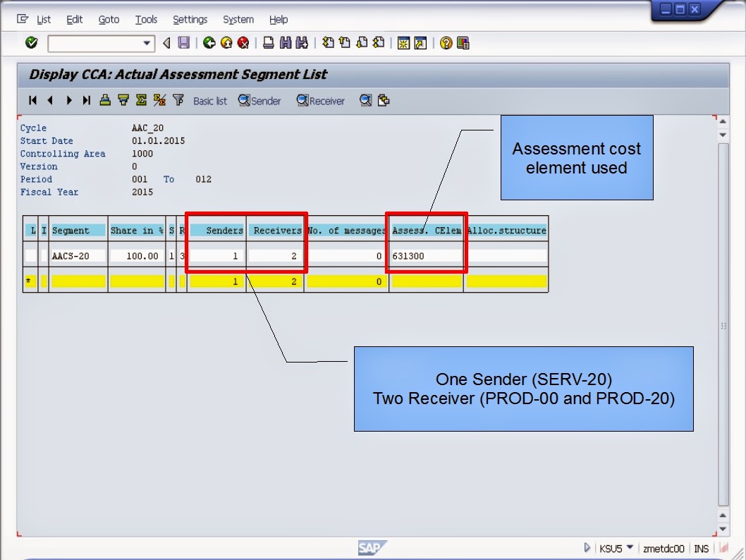Click the Sigma total icon
Image resolution: width=746 pixels, height=560 pixels.
pos(141,100)
